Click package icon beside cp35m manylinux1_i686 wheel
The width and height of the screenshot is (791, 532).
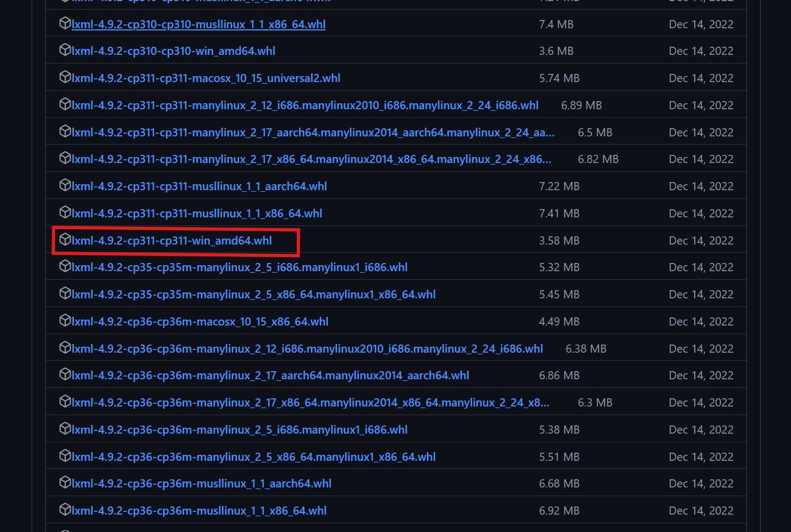65,266
